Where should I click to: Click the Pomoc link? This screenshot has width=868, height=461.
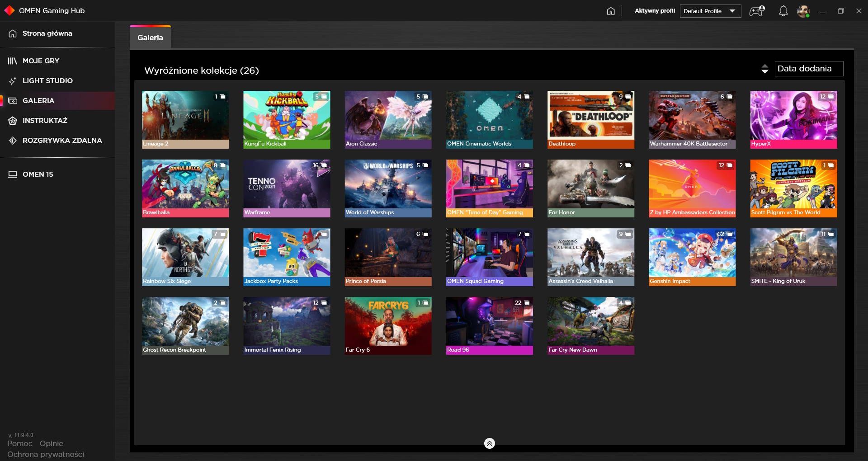point(20,443)
